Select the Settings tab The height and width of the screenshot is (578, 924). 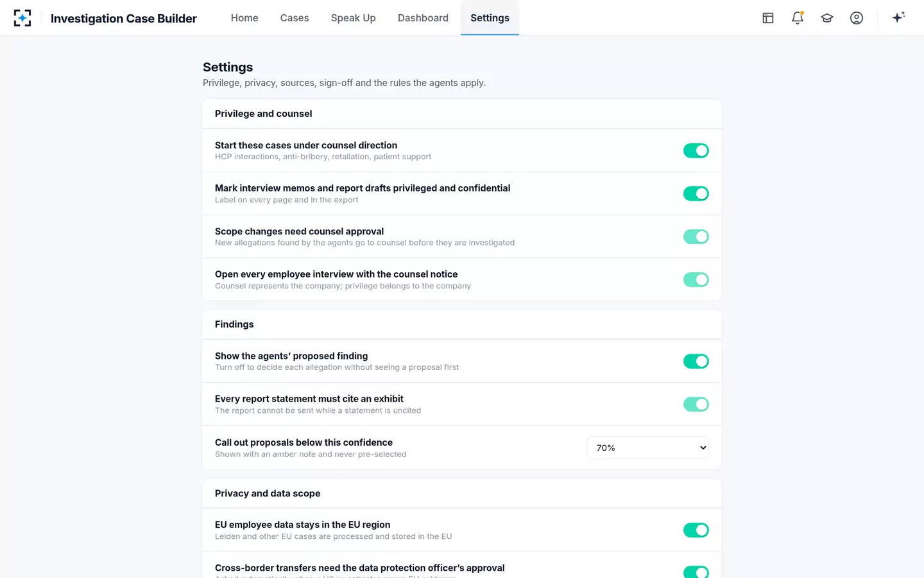tap(490, 18)
